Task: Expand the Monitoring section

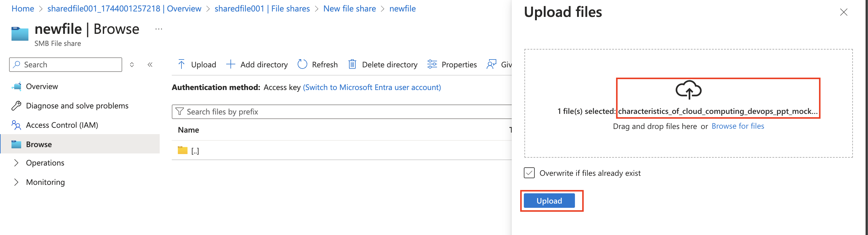Action: click(x=16, y=182)
